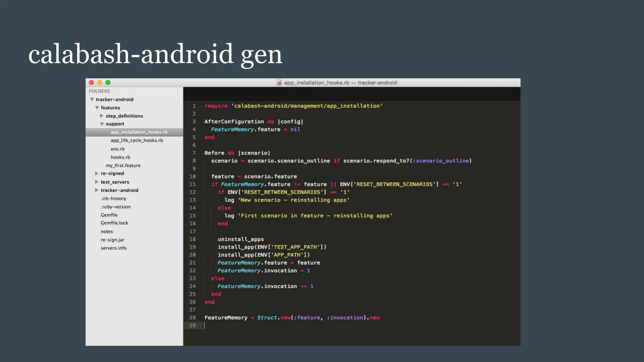Select the support folder label

pyautogui.click(x=115, y=124)
